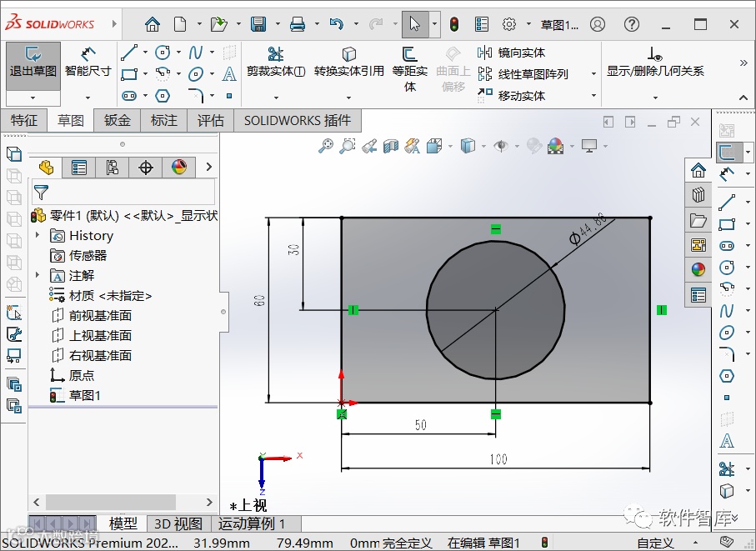This screenshot has width=756, height=551.
Task: Switch to the 特征 (Features) tab
Action: point(23,120)
